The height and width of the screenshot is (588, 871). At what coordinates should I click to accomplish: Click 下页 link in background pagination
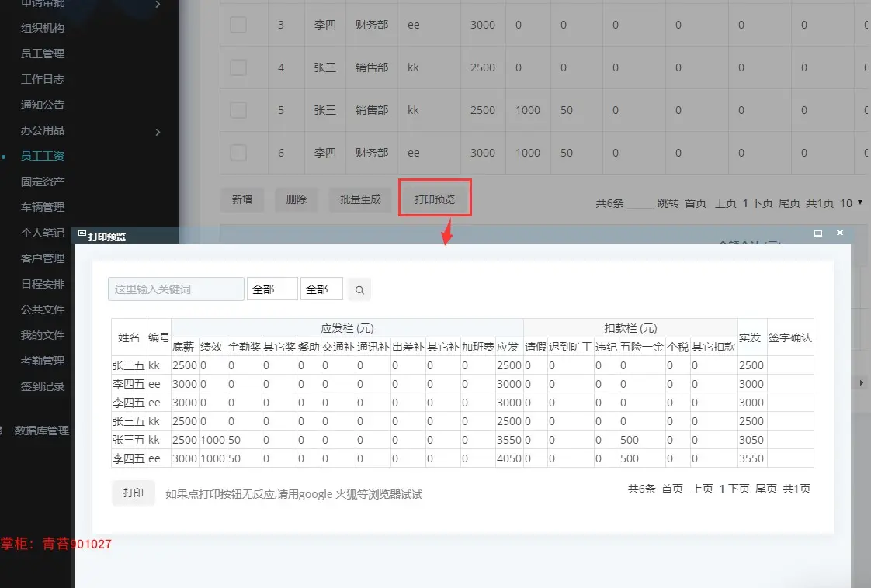point(762,203)
